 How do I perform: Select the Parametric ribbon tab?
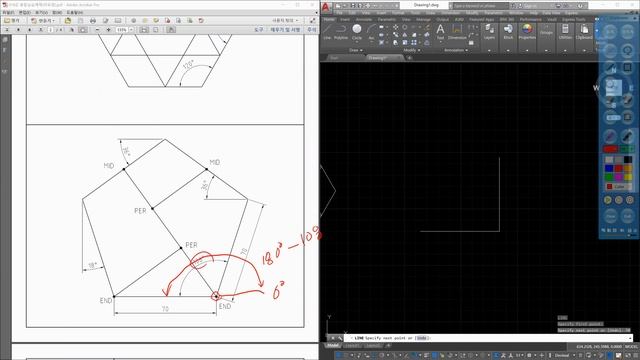(x=387, y=19)
